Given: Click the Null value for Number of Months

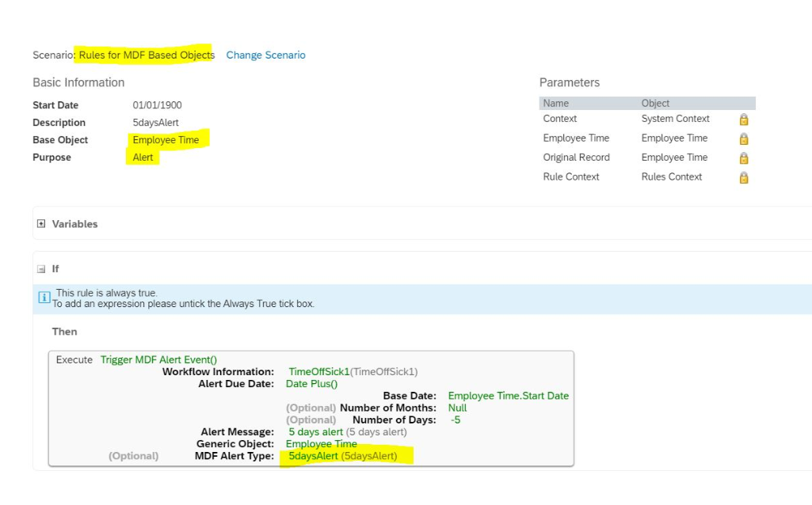Looking at the screenshot, I should (457, 408).
